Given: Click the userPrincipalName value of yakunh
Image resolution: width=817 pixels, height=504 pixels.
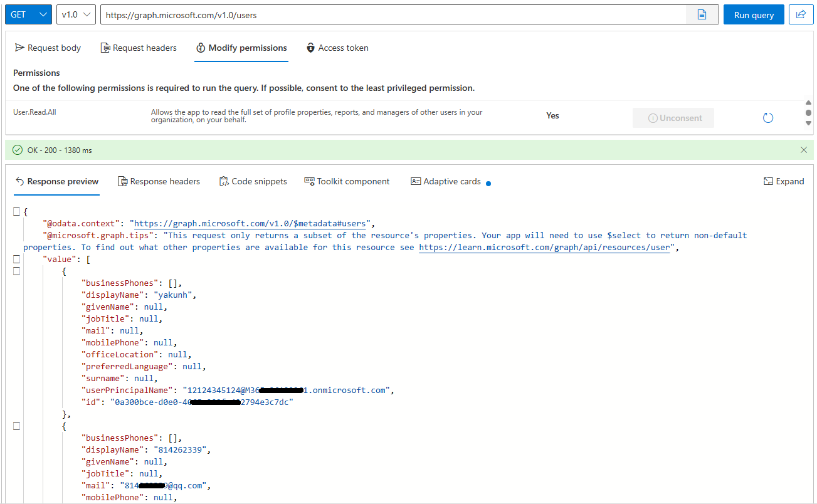Looking at the screenshot, I should click(x=287, y=391).
